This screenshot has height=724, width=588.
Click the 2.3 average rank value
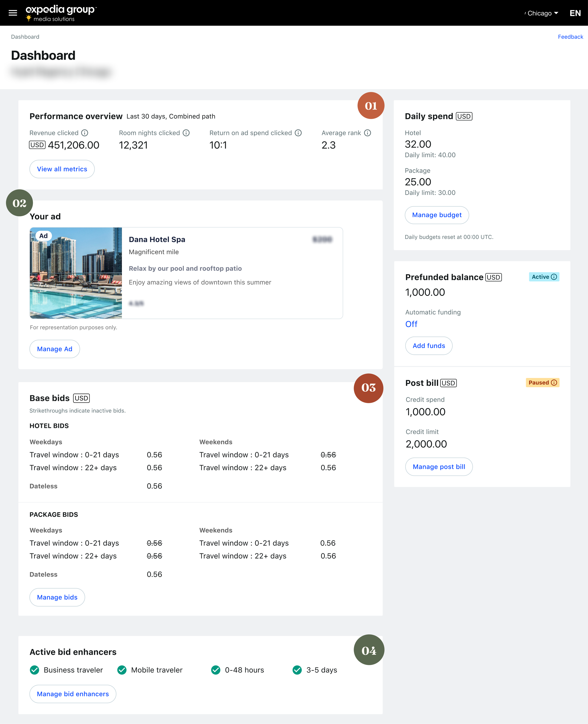(329, 145)
